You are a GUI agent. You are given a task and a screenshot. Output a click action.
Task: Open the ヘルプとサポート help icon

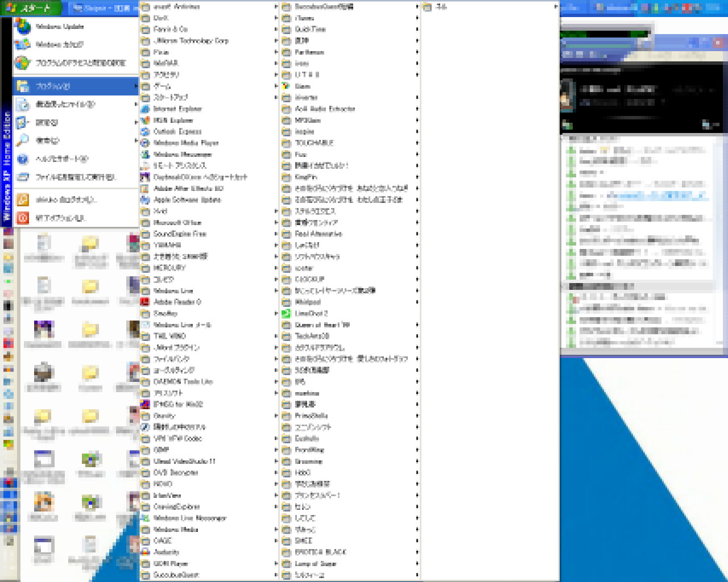pos(23,159)
